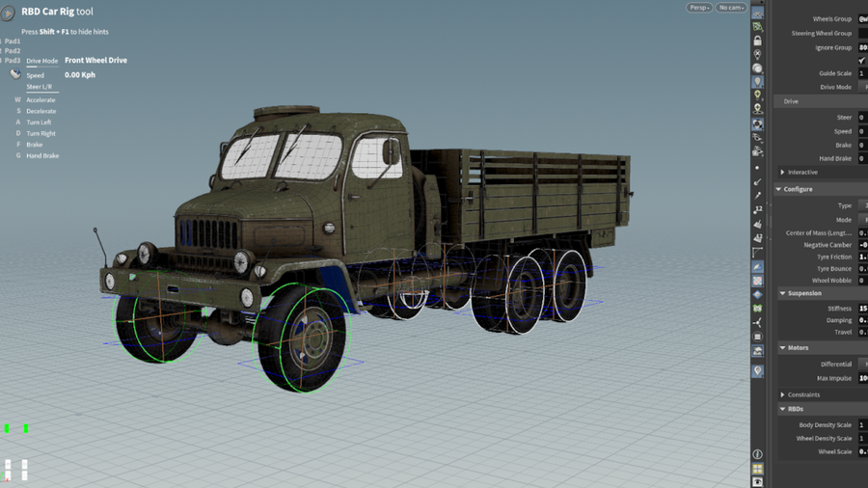Click the highlighted map pin marker icon
Image resolution: width=868 pixels, height=488 pixels.
pyautogui.click(x=757, y=370)
